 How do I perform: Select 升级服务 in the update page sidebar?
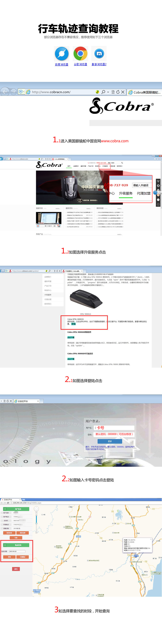48,295
